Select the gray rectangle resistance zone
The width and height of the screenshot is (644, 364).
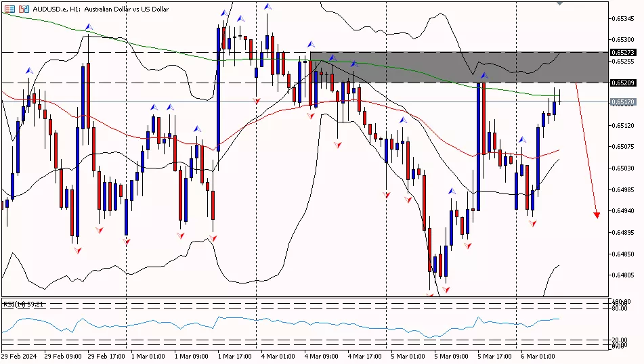point(458,67)
